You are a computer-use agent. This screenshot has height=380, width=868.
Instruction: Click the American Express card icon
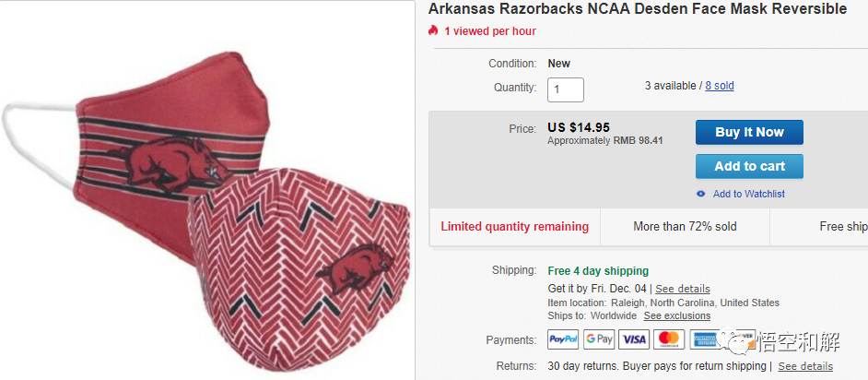(x=704, y=339)
